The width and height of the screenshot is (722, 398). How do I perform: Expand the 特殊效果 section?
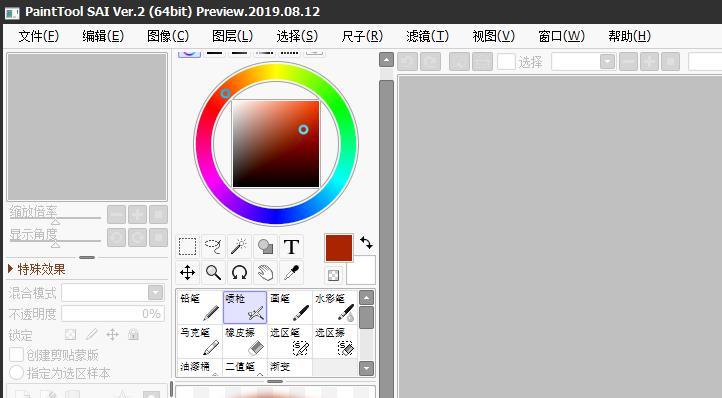tap(37, 269)
